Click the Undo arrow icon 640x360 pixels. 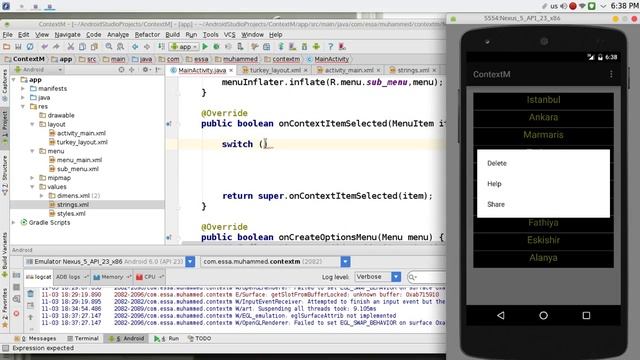pyautogui.click(x=44, y=47)
